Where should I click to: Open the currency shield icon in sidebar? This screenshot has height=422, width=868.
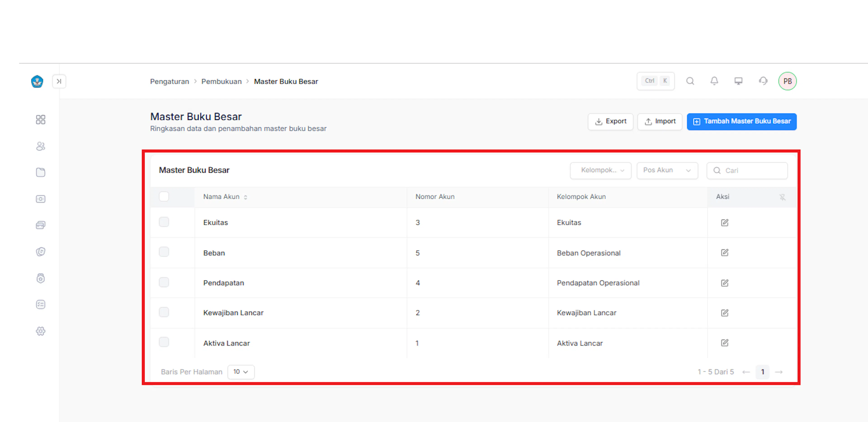click(x=40, y=252)
